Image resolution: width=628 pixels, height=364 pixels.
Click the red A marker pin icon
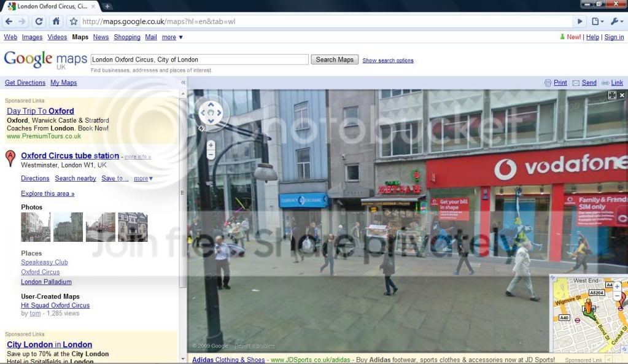[10, 158]
